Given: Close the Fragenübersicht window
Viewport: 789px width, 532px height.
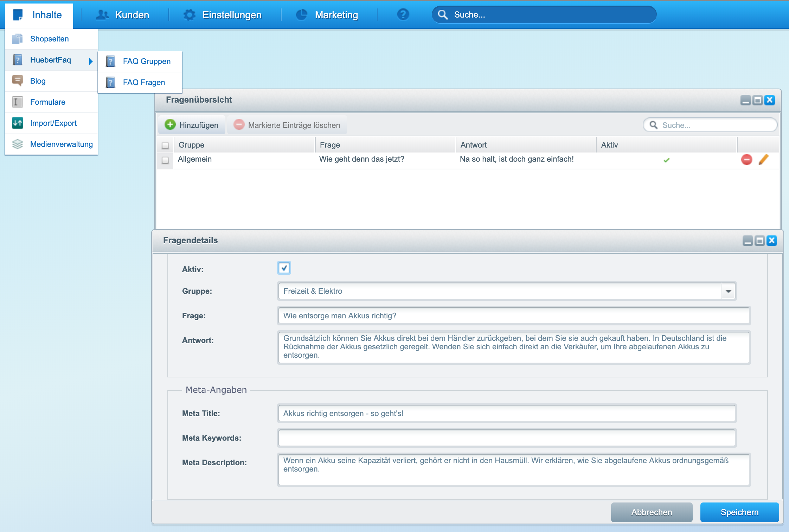Looking at the screenshot, I should pos(770,100).
